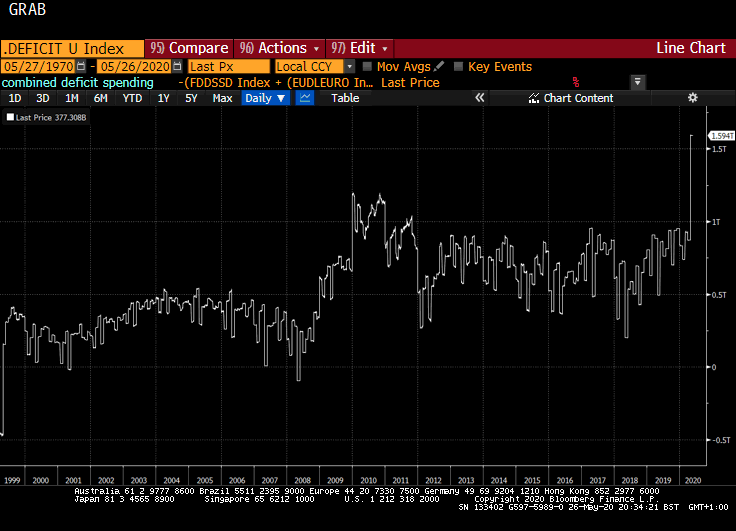This screenshot has height=531, width=736.
Task: Click the Chart Content button label
Action: pos(578,98)
